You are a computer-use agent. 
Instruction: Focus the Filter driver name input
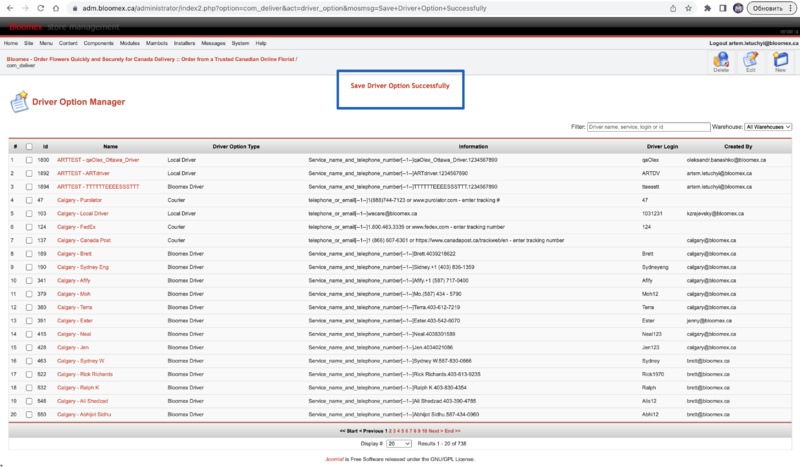648,127
